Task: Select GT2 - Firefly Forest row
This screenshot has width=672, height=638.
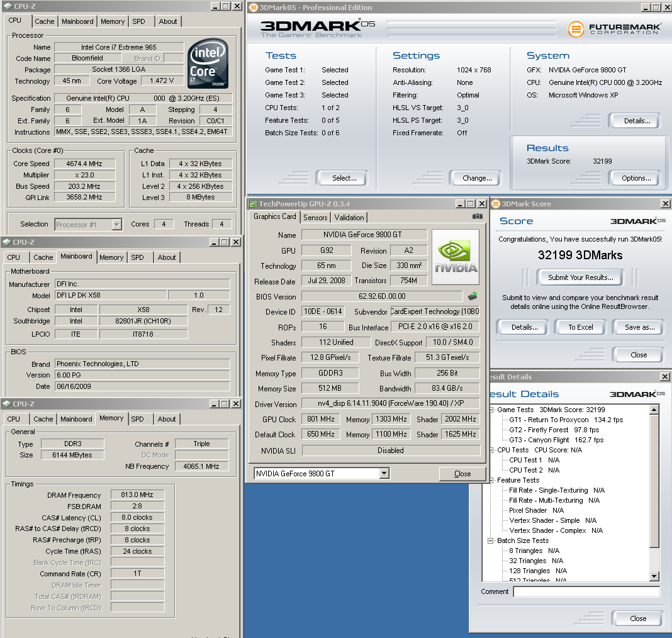Action: 554,430
